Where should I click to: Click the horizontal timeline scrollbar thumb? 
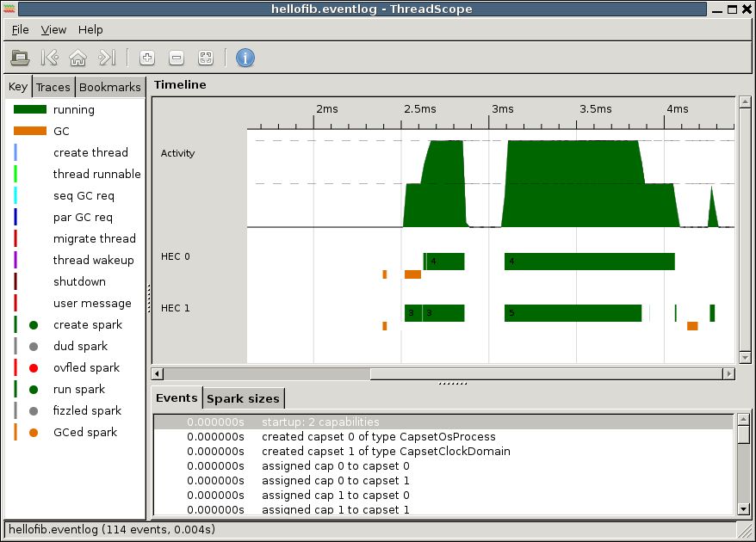point(546,373)
